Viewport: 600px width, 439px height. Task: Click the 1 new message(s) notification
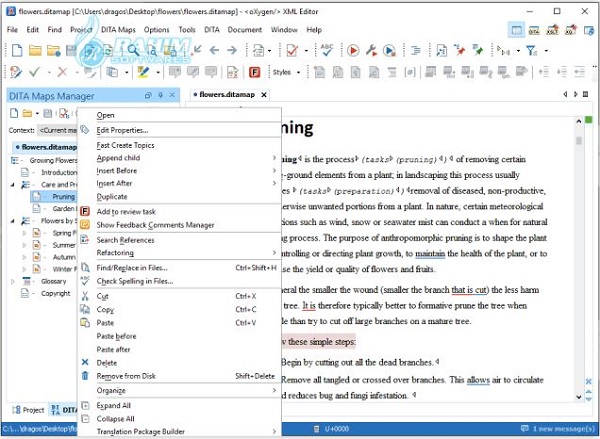tap(559, 429)
